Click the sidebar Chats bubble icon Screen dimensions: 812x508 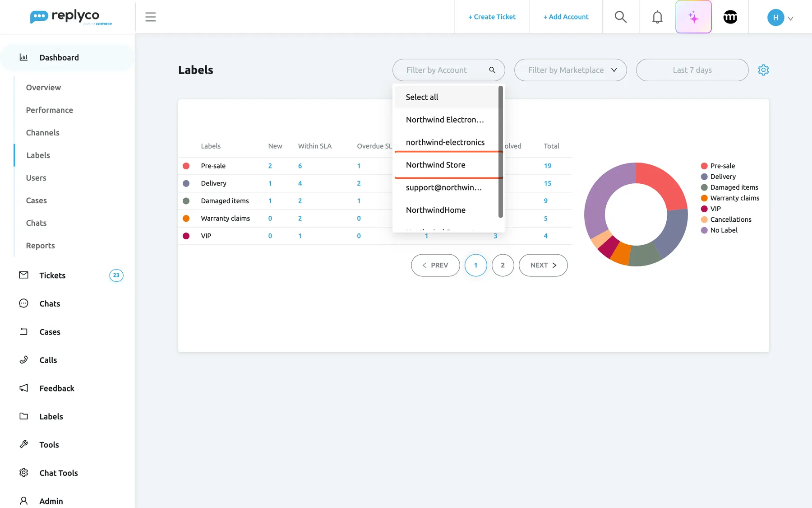point(24,303)
